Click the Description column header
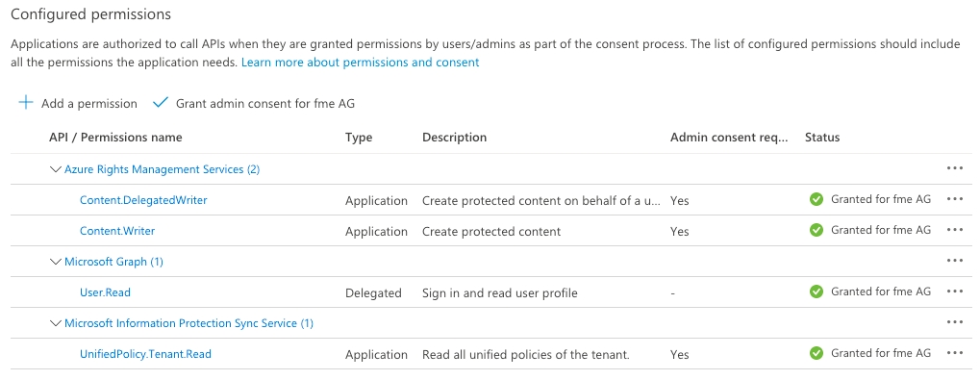 [x=454, y=138]
